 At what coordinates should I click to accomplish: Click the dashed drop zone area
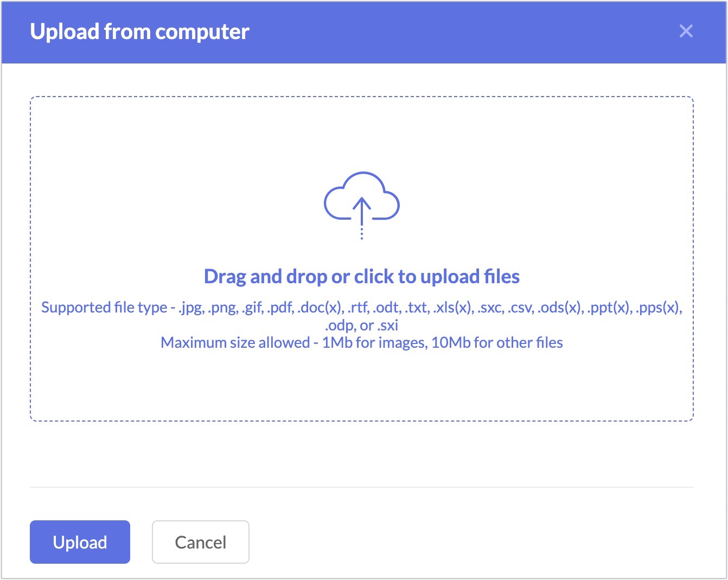pos(362,259)
